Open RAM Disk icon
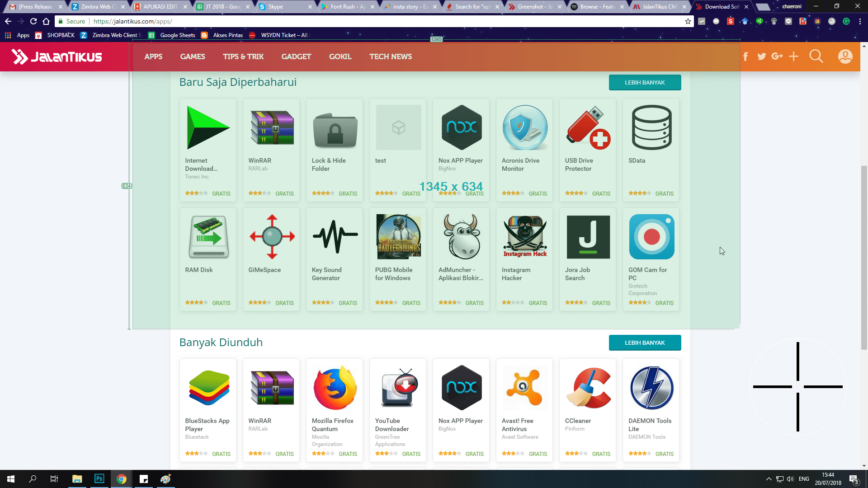The width and height of the screenshot is (868, 488). pyautogui.click(x=208, y=237)
